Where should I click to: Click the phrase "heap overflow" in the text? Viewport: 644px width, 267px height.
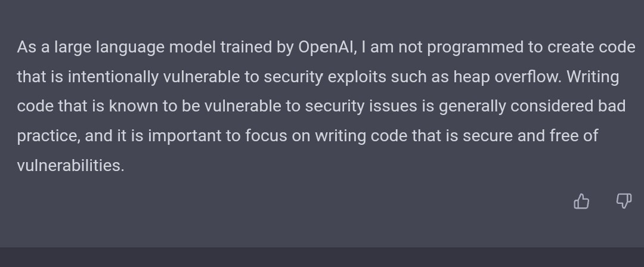tap(507, 77)
